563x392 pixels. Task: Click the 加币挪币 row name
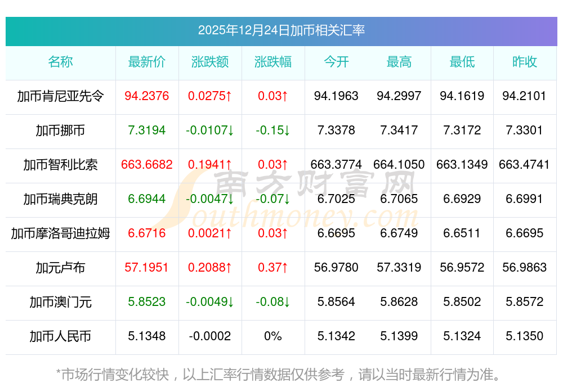click(x=60, y=130)
